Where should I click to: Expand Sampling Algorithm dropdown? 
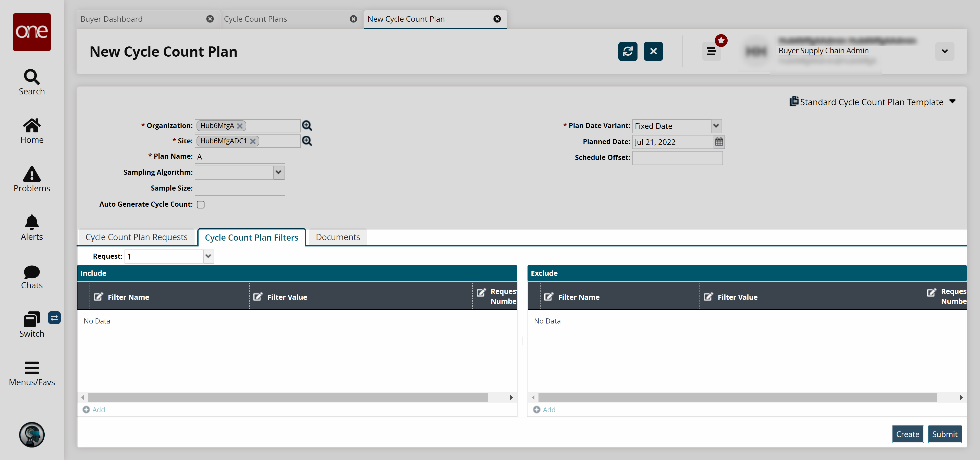pos(278,172)
